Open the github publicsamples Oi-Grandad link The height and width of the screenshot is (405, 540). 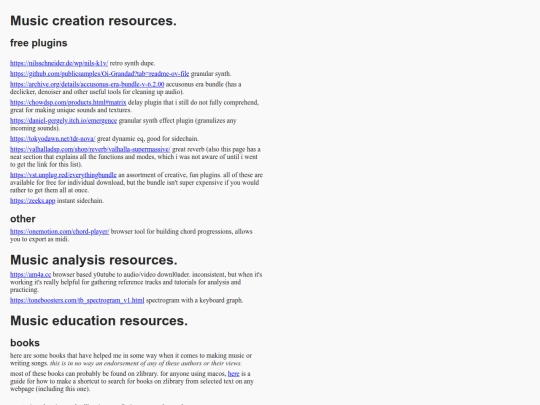pyautogui.click(x=100, y=74)
